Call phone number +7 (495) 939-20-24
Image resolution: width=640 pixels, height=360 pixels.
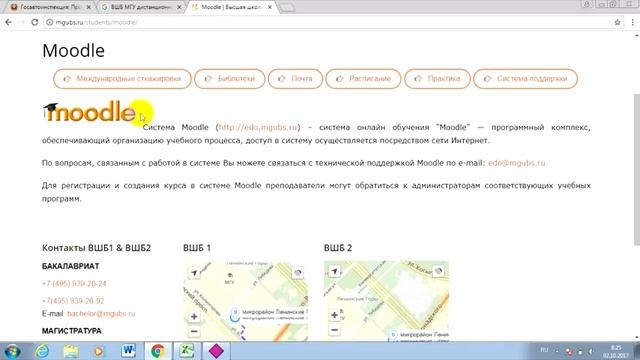coord(74,283)
